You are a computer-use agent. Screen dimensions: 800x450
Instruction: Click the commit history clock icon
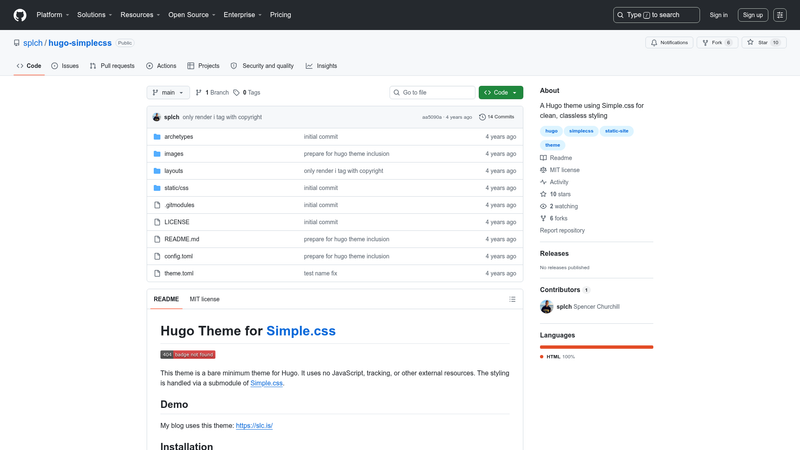click(x=482, y=117)
